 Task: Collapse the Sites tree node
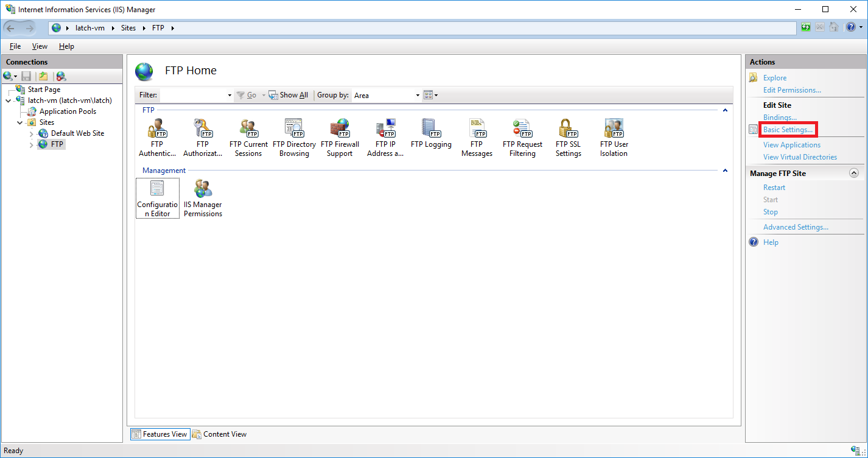click(20, 122)
